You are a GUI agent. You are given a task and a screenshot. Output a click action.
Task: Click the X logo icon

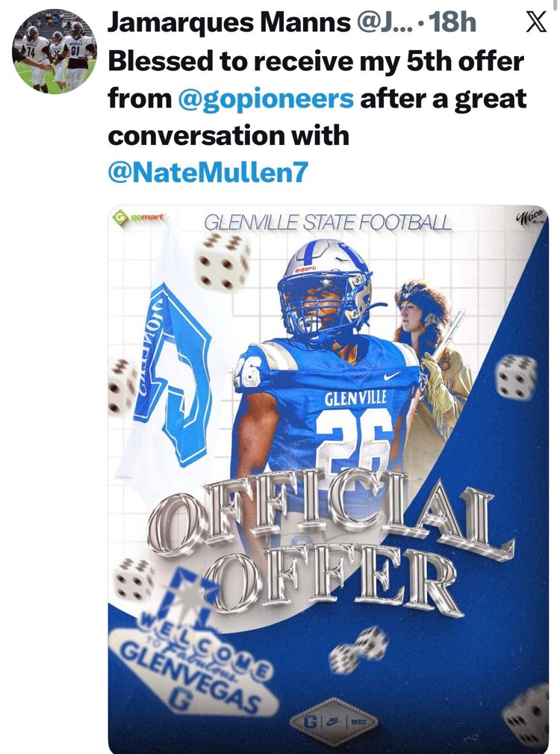pyautogui.click(x=535, y=24)
